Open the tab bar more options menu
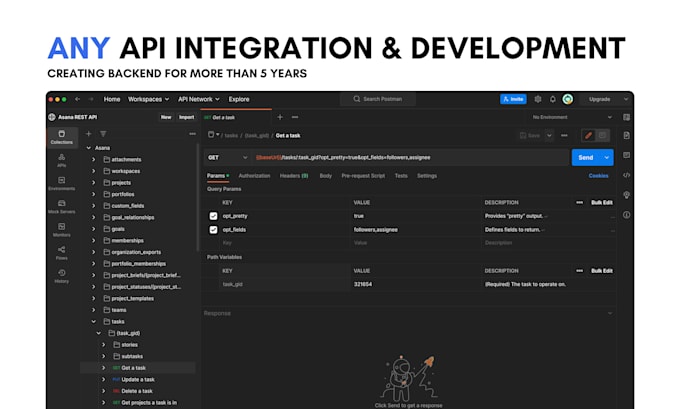Viewport: 680px width, 409px height. pos(295,117)
